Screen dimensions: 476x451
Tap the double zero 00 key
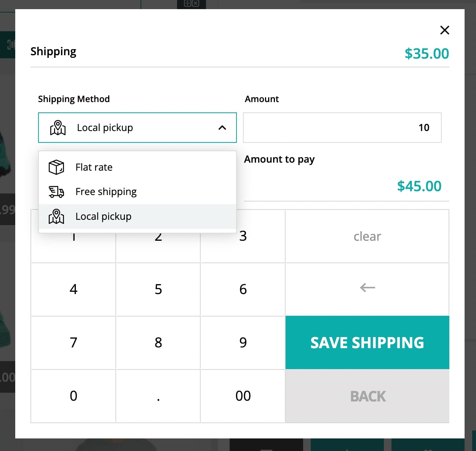(243, 396)
